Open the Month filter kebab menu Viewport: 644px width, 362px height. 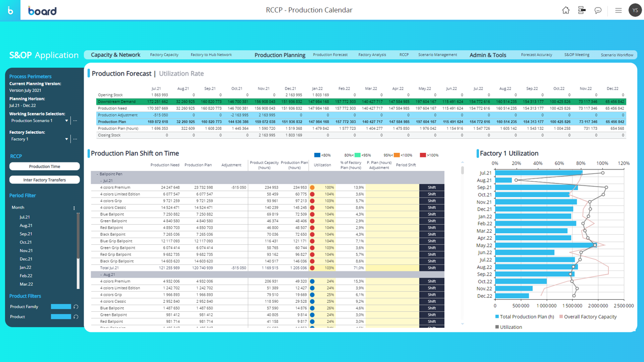pos(74,207)
